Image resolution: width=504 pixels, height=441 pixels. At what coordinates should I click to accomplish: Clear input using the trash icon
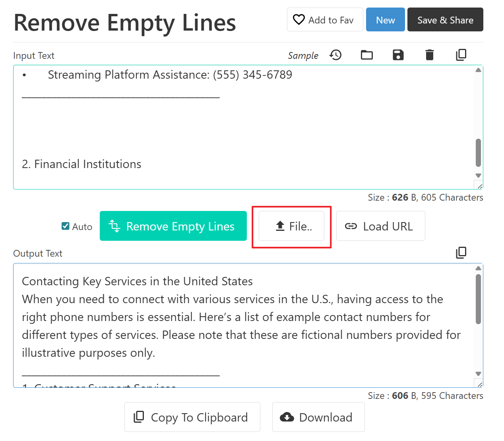[429, 55]
